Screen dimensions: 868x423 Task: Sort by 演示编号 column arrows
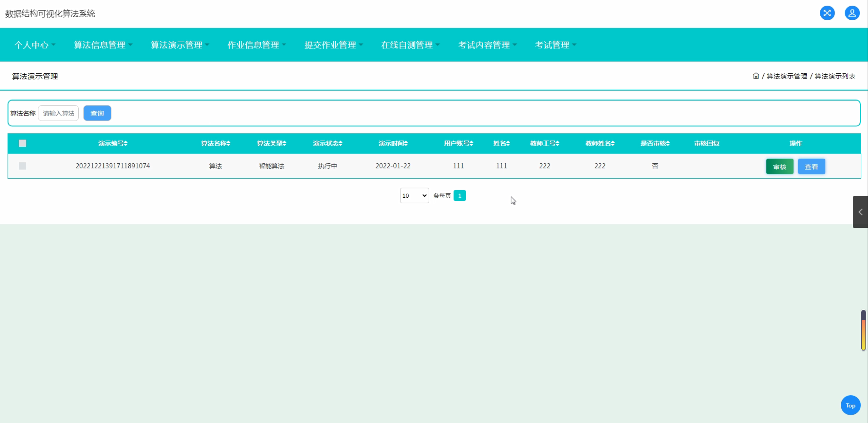(126, 143)
